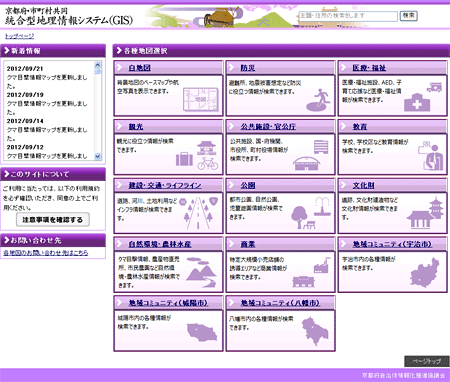Click the ページトップ button
This screenshot has width=450, height=382.
point(427,361)
